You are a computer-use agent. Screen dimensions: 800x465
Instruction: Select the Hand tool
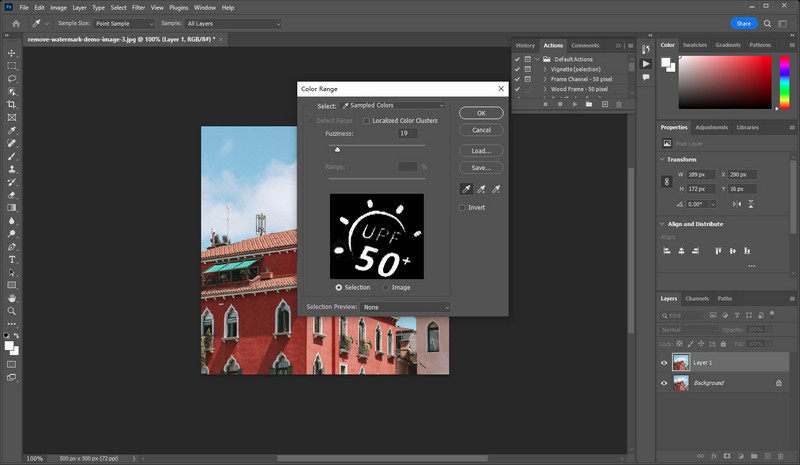12,298
